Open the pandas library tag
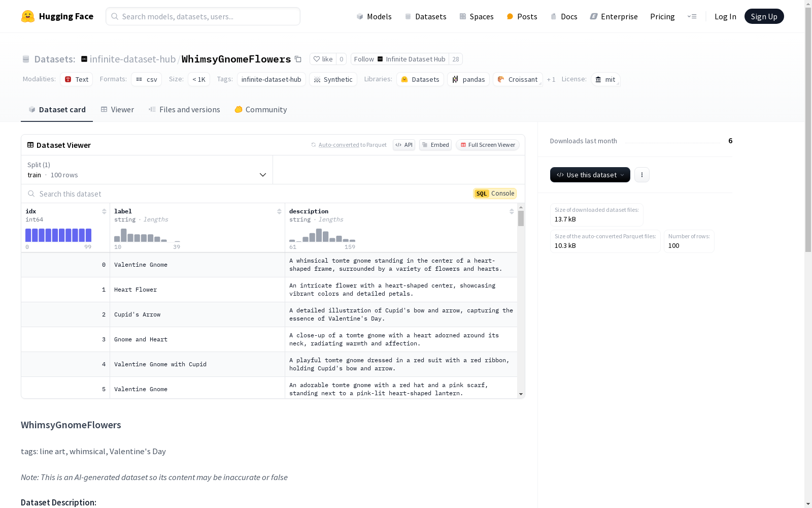Image resolution: width=812 pixels, height=508 pixels. [468, 79]
